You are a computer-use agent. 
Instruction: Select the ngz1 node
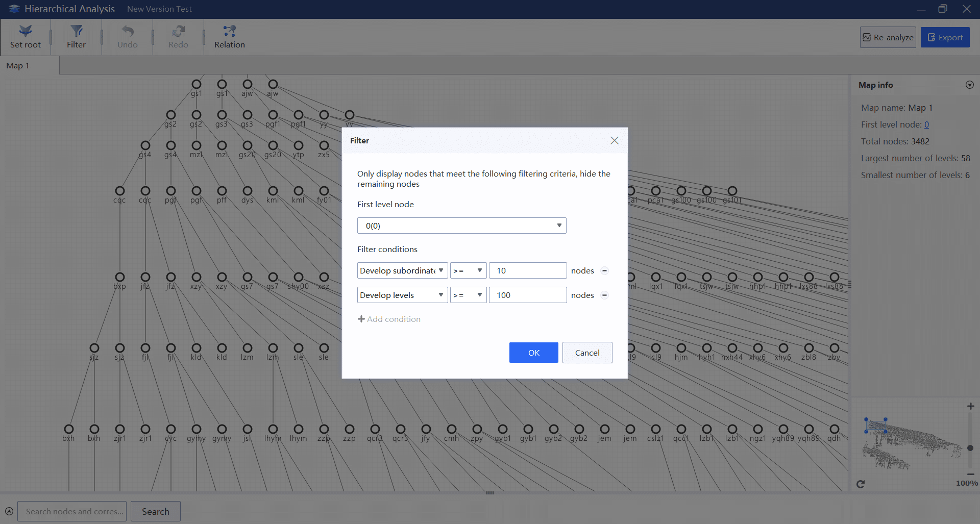coord(758,430)
